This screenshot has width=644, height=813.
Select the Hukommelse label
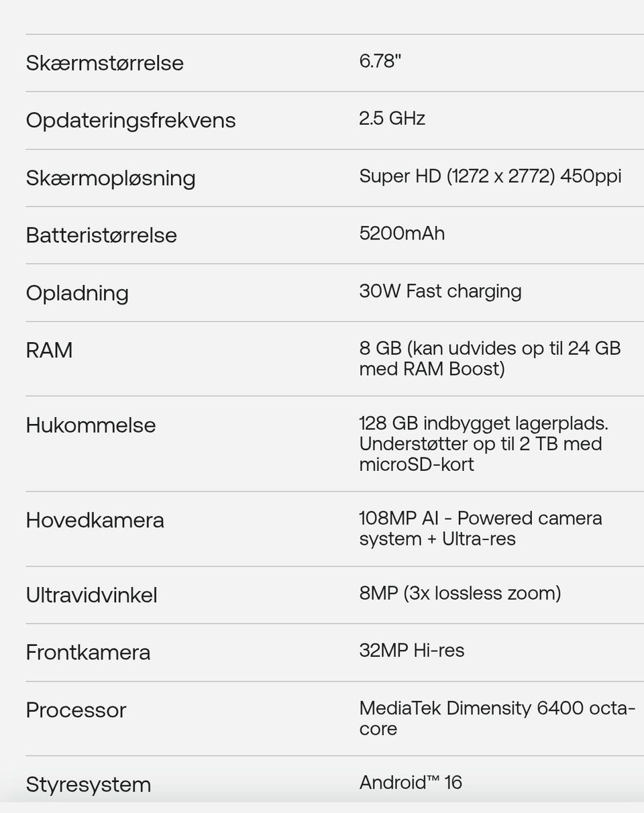point(91,425)
